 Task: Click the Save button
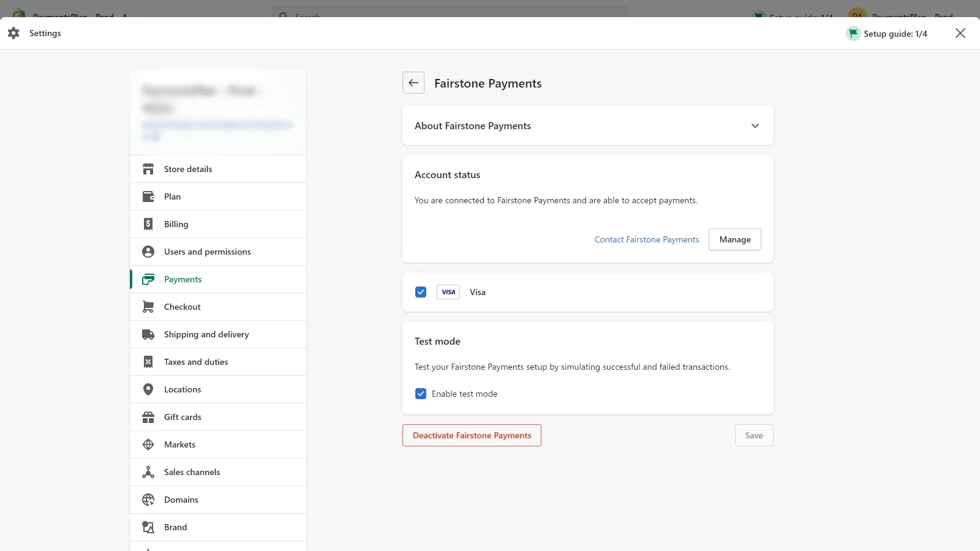click(x=754, y=435)
